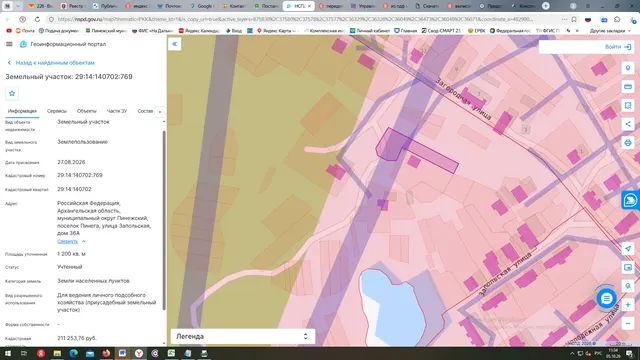
Task: Open File Explorer from the taskbar
Action: (57, 353)
